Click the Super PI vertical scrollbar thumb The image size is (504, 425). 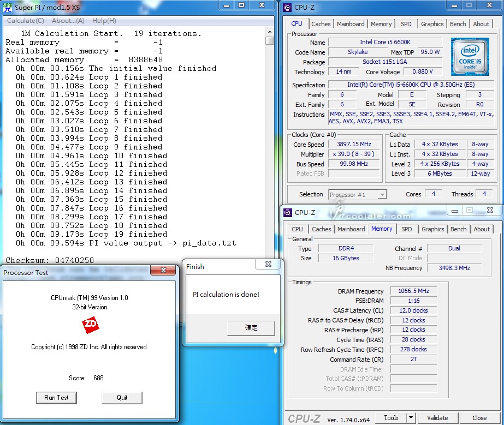click(x=269, y=41)
